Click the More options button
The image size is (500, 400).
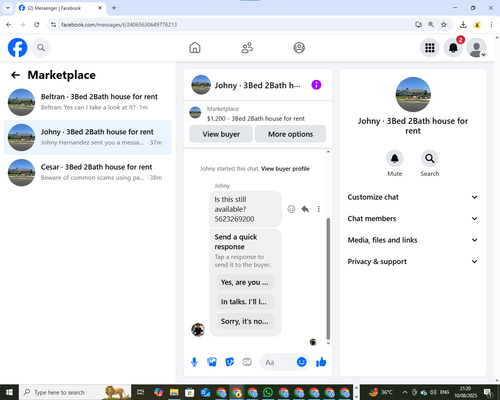coord(290,134)
